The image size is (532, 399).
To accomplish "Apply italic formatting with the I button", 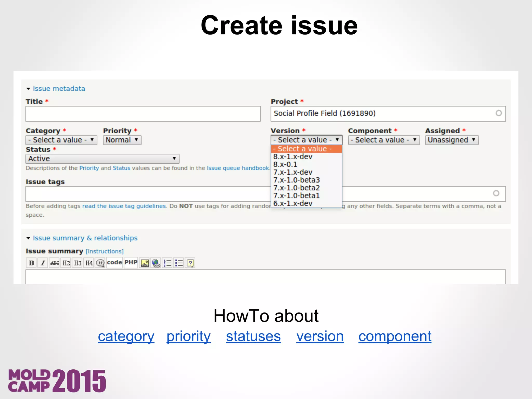I will 43,263.
